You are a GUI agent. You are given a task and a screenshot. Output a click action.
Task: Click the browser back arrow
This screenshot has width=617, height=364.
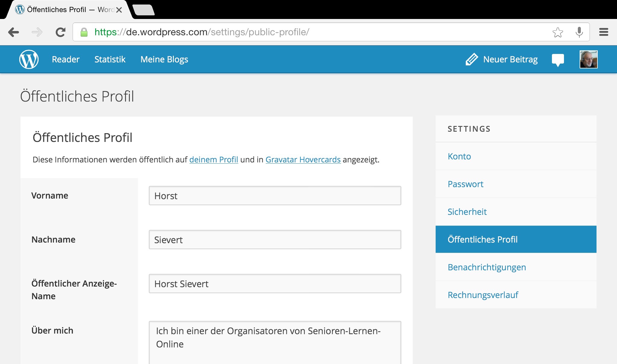14,32
